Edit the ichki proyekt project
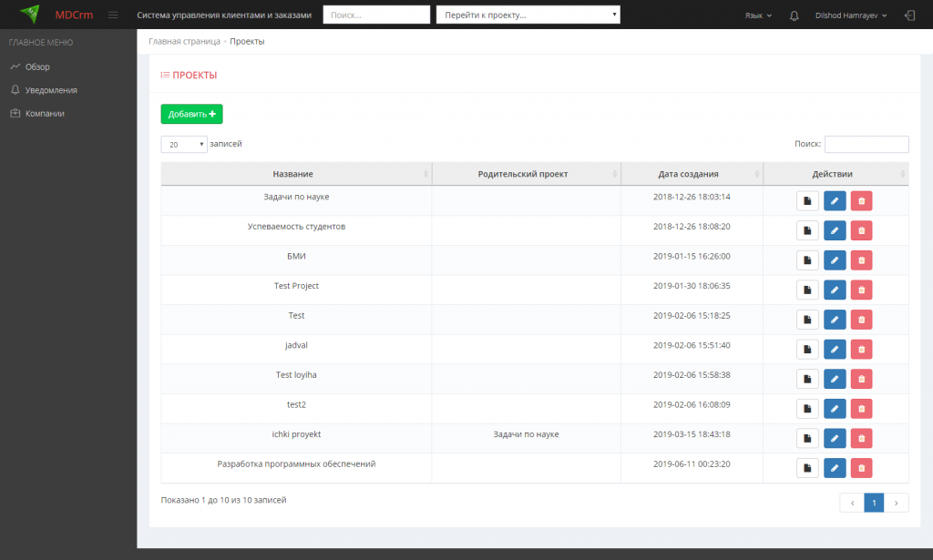The height and width of the screenshot is (560, 933). pos(835,439)
